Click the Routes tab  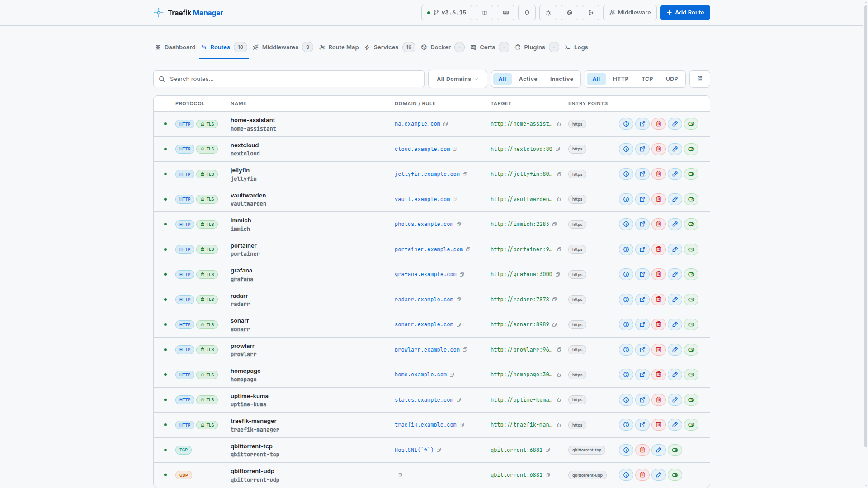click(224, 47)
